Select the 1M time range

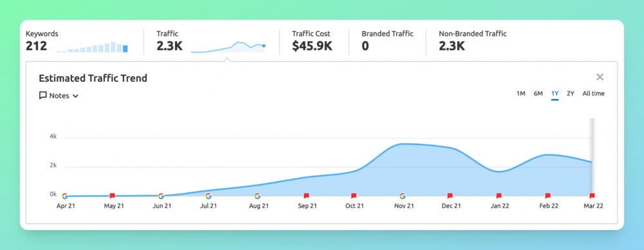(x=521, y=93)
